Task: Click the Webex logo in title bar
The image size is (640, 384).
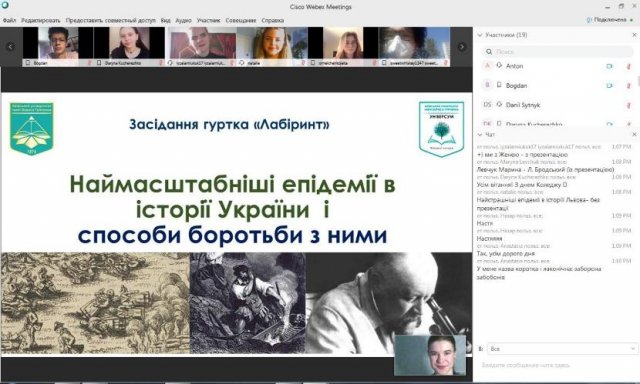Action: [5, 5]
